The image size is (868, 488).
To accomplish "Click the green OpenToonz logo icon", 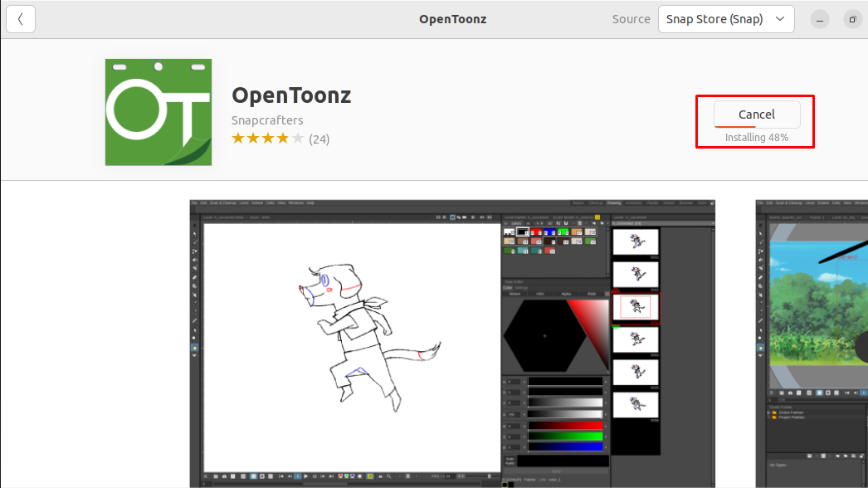I will 158,112.
